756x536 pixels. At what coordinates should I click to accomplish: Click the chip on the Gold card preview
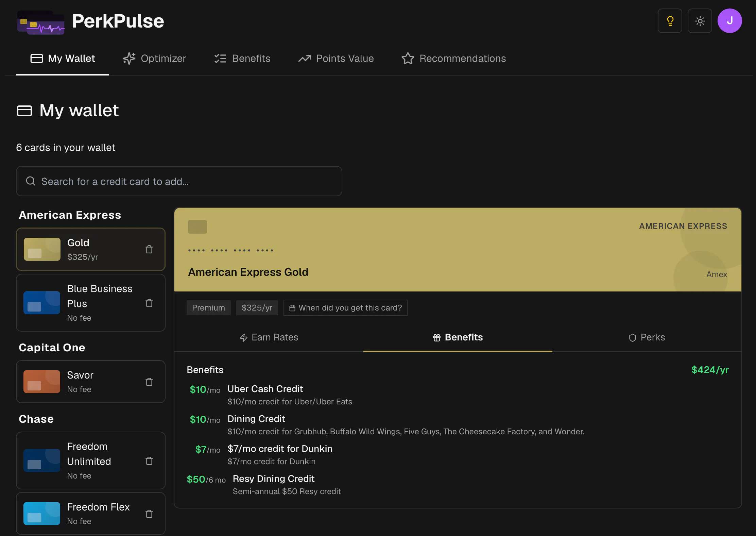point(197,227)
